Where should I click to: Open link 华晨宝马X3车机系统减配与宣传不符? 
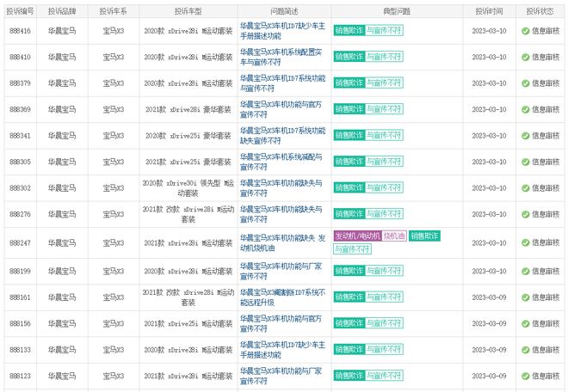[281, 162]
